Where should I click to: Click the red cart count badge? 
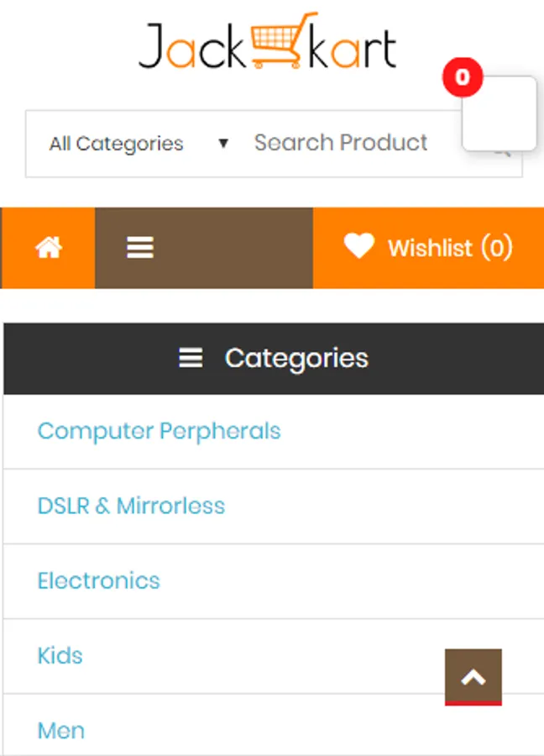[x=462, y=78]
